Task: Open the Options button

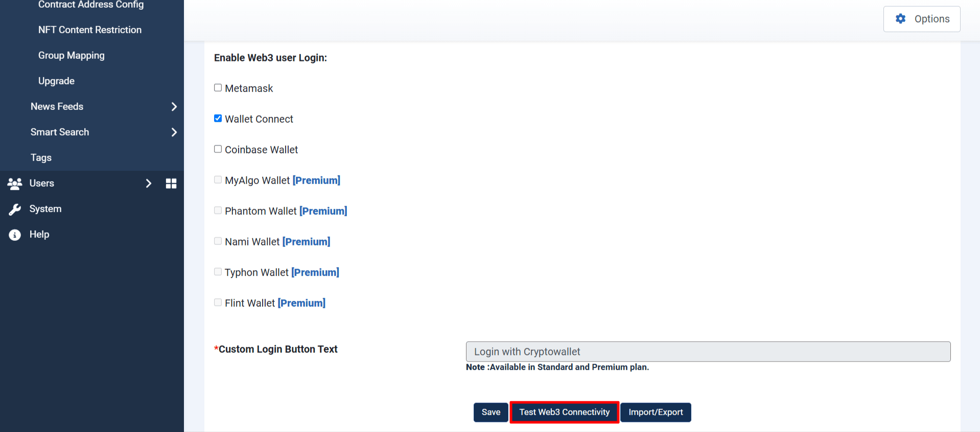Action: (922, 19)
